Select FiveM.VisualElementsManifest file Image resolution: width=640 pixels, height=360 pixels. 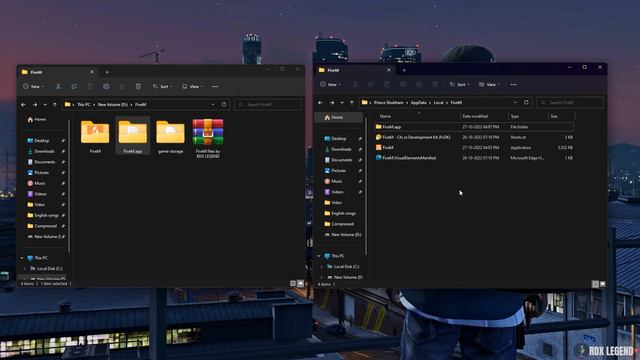474,158
